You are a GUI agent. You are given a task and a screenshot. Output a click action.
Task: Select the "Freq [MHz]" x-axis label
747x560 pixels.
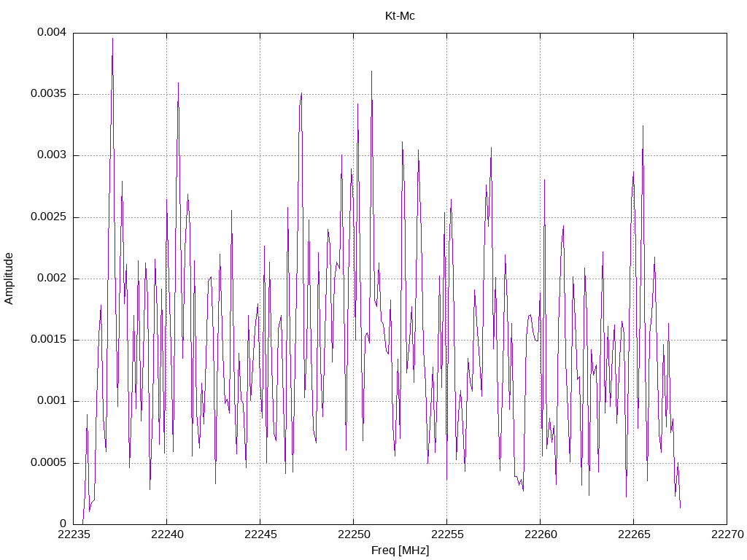(400, 551)
